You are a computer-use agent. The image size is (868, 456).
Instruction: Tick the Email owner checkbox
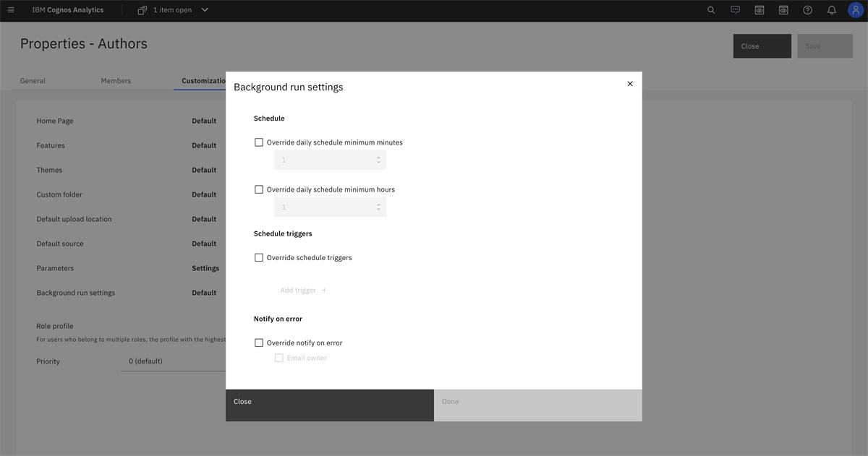click(279, 358)
